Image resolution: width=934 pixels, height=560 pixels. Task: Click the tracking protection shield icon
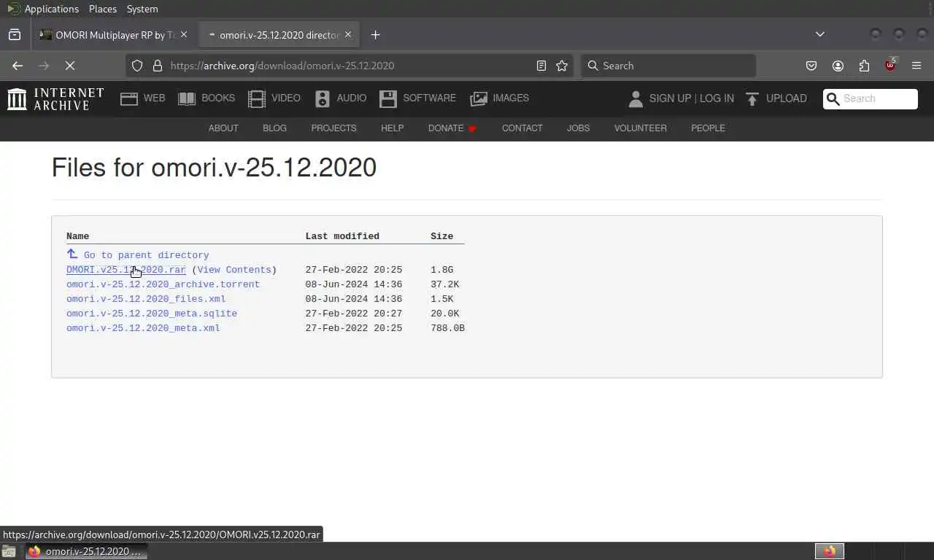[137, 66]
